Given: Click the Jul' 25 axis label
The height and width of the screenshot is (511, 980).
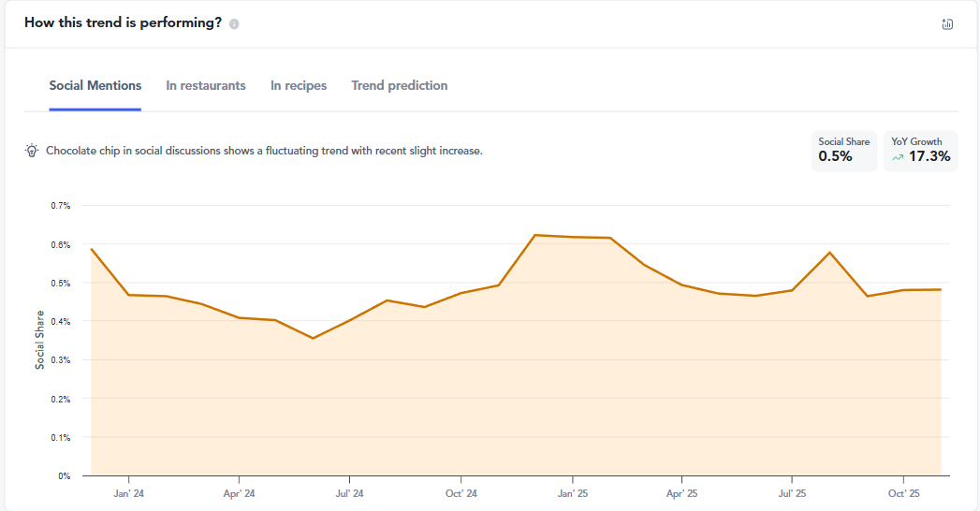Looking at the screenshot, I should (792, 493).
